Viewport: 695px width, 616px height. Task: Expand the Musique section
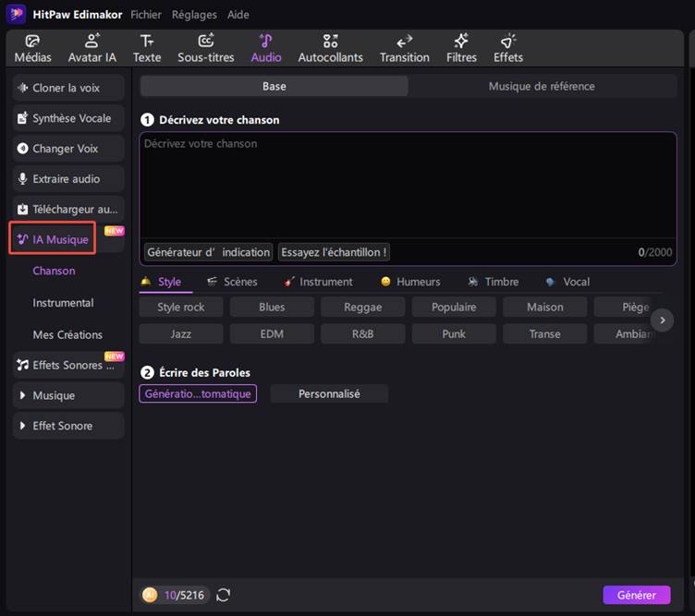click(x=68, y=395)
